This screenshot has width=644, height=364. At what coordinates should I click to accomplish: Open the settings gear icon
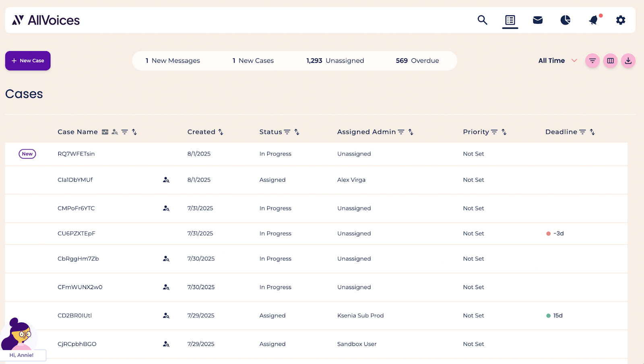[621, 20]
